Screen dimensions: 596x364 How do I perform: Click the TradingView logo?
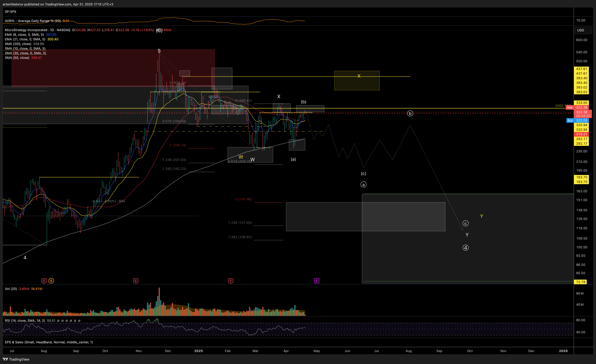[x=16, y=359]
